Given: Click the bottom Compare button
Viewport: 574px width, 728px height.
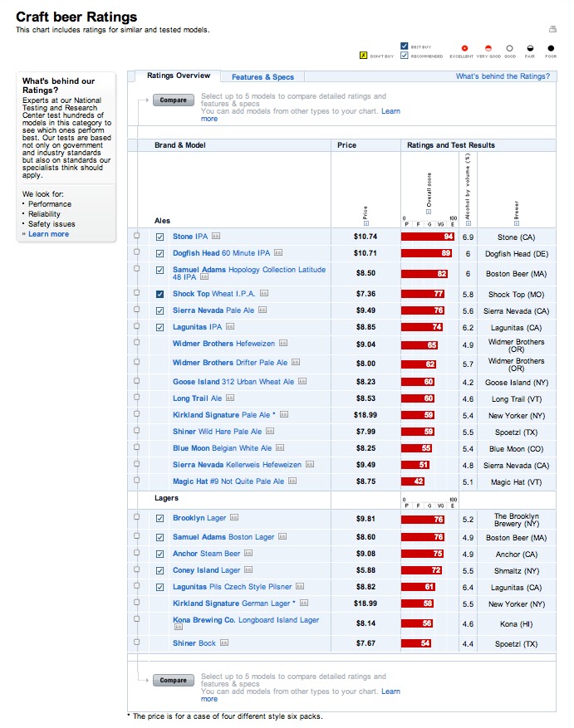Looking at the screenshot, I should pyautogui.click(x=174, y=680).
